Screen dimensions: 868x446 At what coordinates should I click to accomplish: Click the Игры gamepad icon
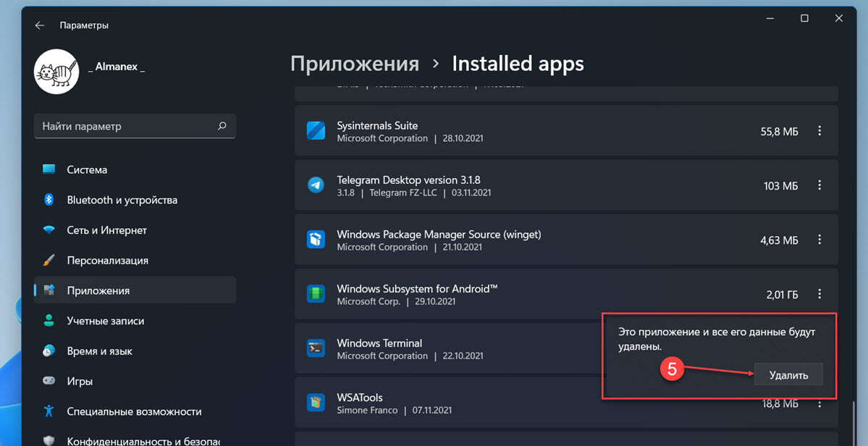coord(49,381)
